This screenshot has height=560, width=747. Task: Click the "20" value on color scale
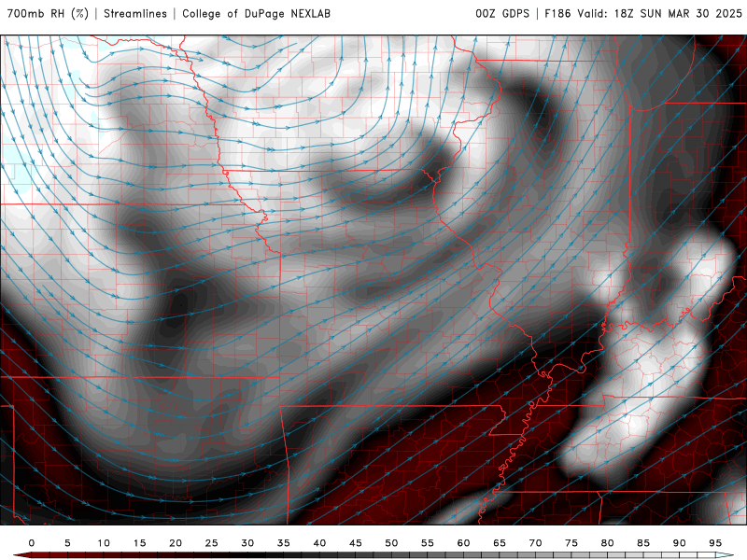176,543
